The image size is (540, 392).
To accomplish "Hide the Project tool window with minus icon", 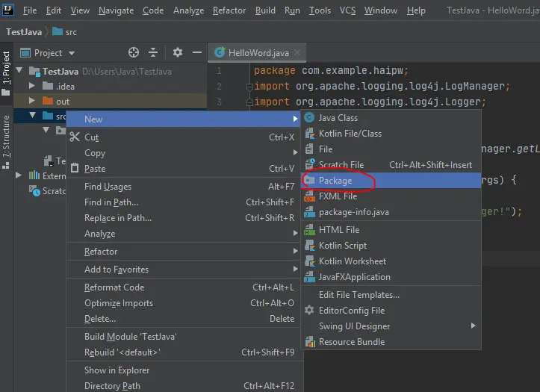I will coord(197,53).
